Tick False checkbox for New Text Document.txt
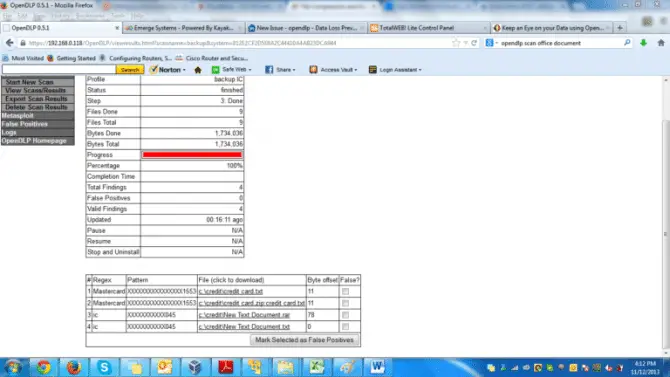The width and height of the screenshot is (670, 377). 345,327
